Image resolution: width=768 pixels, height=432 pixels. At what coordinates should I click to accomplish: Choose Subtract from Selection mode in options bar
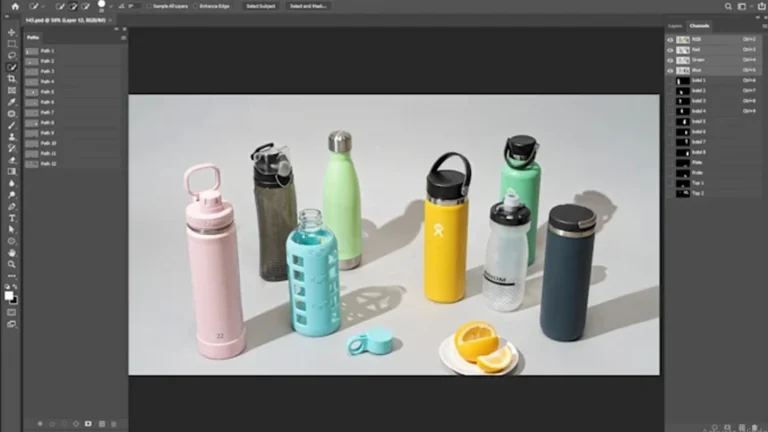(86, 6)
